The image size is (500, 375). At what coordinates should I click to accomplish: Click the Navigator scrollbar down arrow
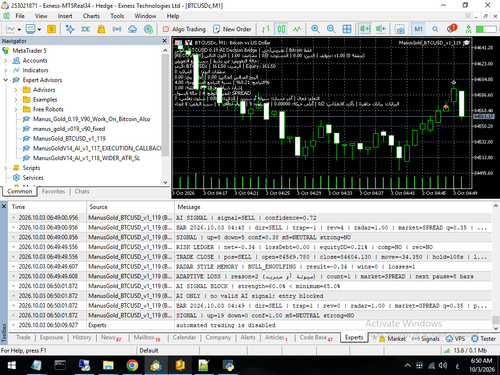(x=165, y=182)
